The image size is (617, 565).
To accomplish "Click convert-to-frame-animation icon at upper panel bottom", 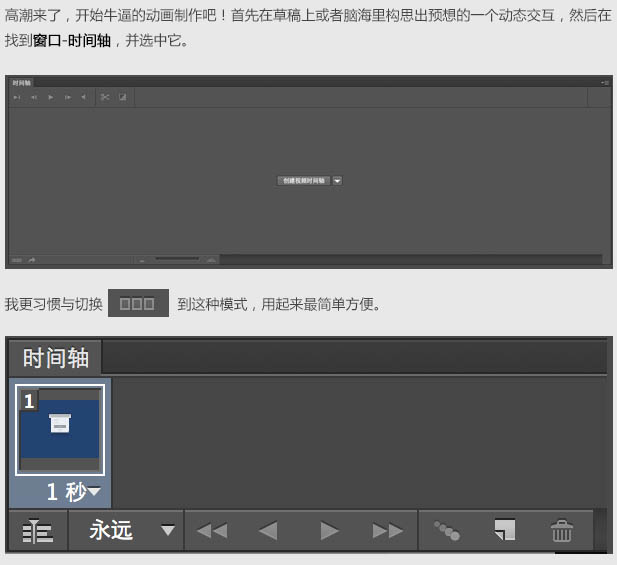I will point(17,260).
